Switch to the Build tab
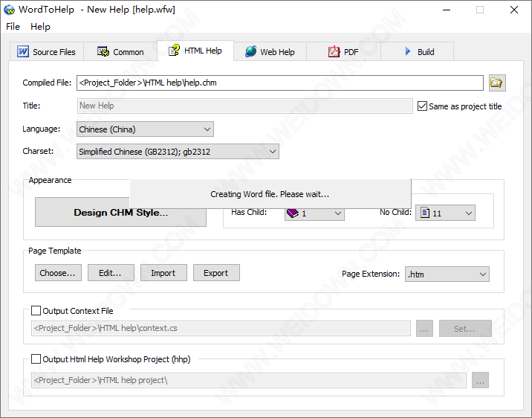Image resolution: width=532 pixels, height=418 pixels. (x=418, y=52)
